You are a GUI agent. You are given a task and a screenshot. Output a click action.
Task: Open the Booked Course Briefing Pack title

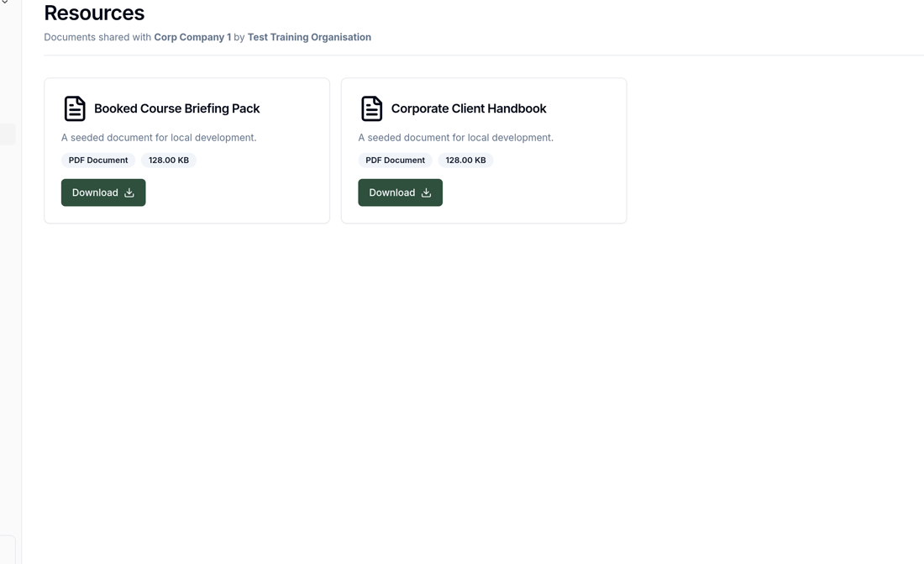(x=176, y=108)
